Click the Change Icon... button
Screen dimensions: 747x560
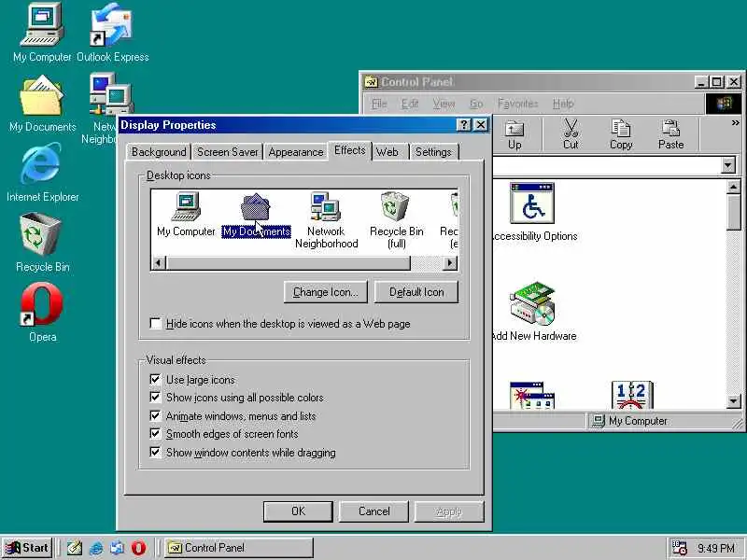[x=325, y=292]
